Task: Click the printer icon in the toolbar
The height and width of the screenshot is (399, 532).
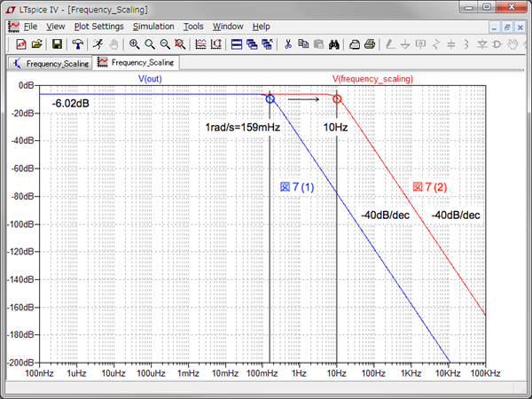Action: pos(369,43)
